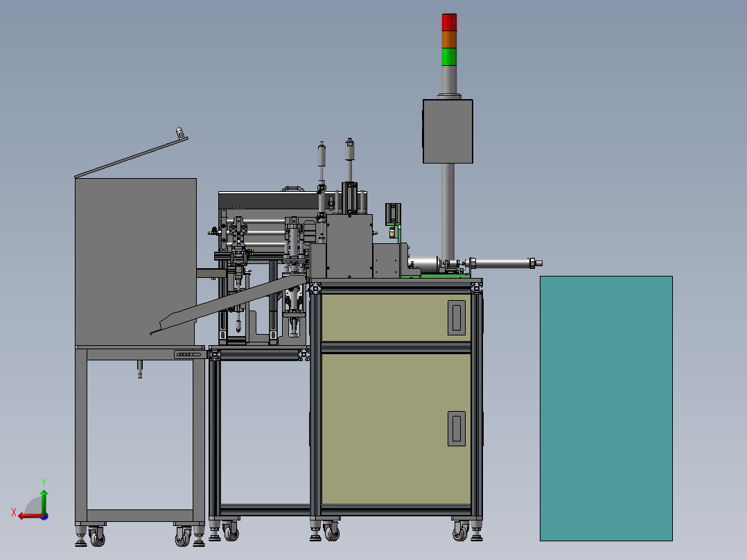Viewport: 747px width, 560px height.
Task: Select the drawer handle on the hopper stand
Action: pyautogui.click(x=188, y=355)
